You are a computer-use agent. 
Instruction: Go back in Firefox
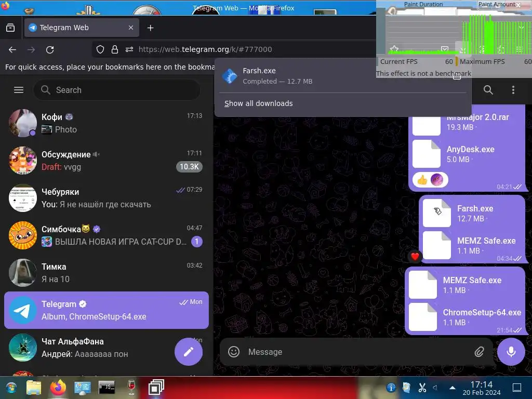(x=12, y=50)
